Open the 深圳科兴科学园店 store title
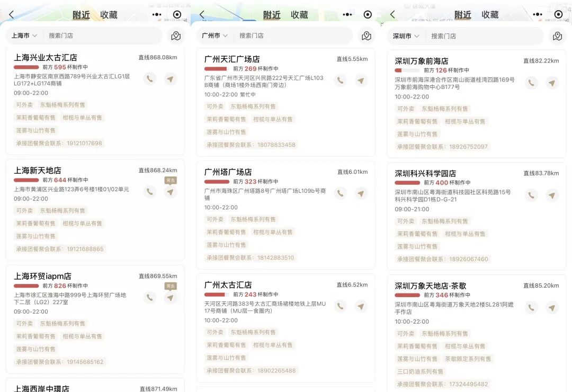Viewport: 572px width, 392px height. click(425, 173)
